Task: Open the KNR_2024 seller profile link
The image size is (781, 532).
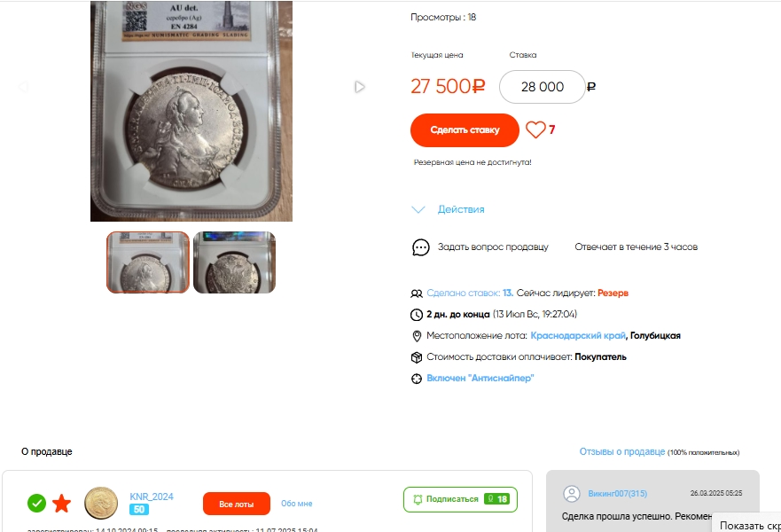Action: click(x=152, y=497)
